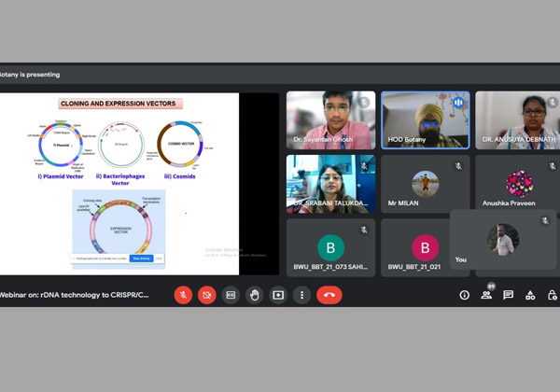Click the BWU_BBT_21_073 participant tile
Viewport: 560px width, 392px height.
pos(330,247)
